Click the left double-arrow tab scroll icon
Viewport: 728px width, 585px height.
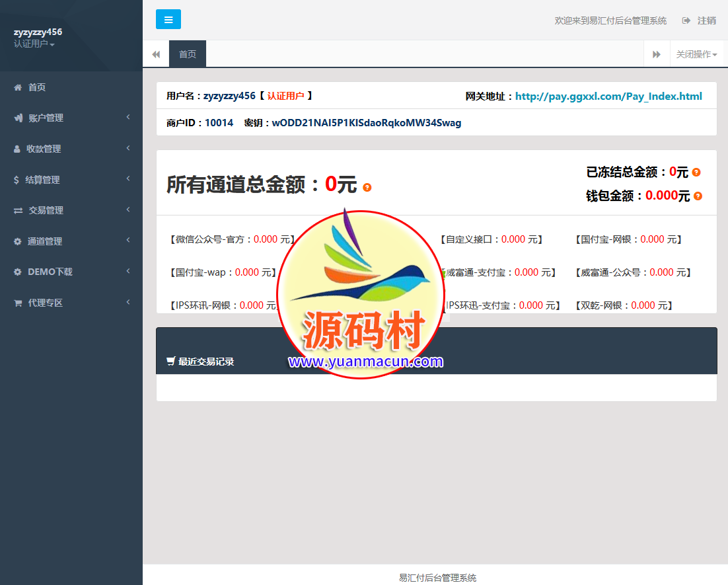tap(156, 54)
